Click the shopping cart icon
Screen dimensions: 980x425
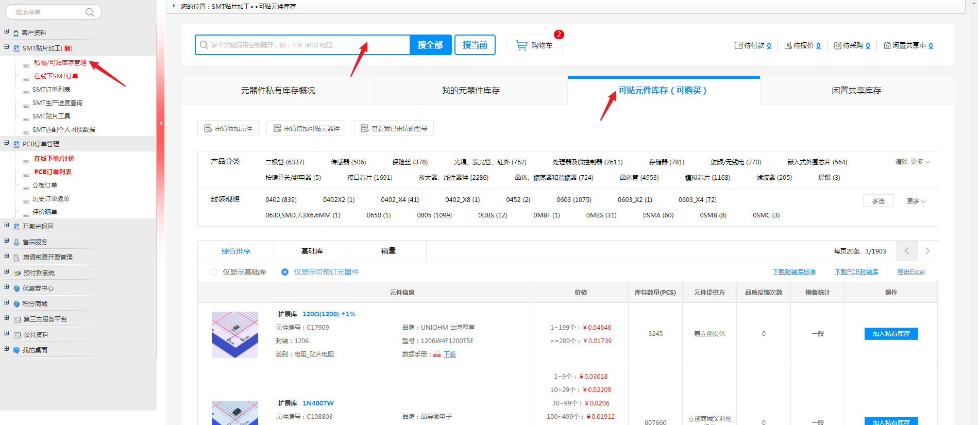tap(521, 45)
